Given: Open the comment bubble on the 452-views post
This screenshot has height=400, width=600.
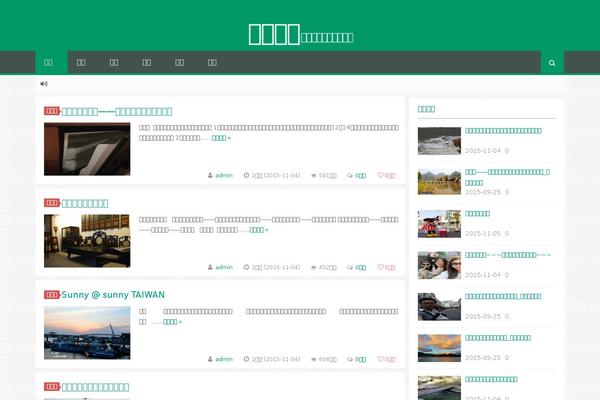Looking at the screenshot, I should (350, 267).
